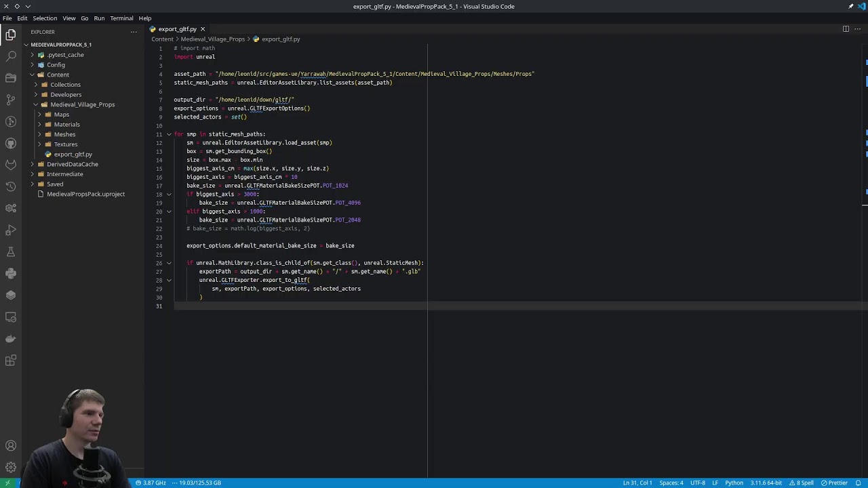Fold the for loop at line 11
The width and height of the screenshot is (868, 488).
pos(169,134)
